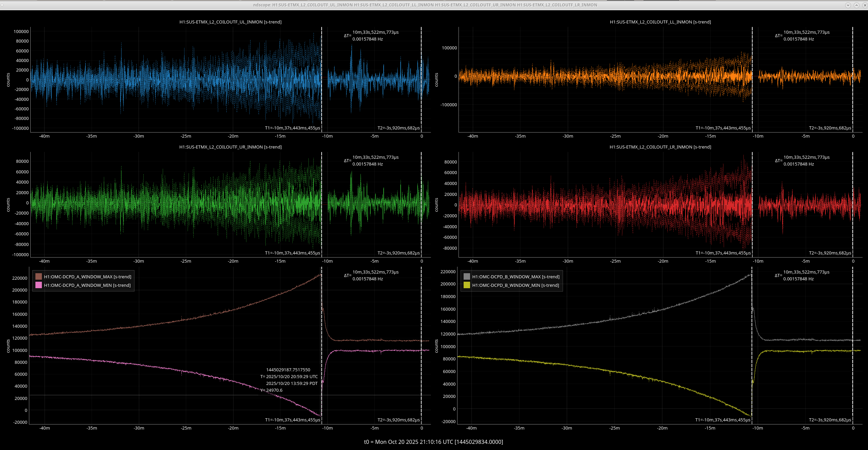Image resolution: width=868 pixels, height=450 pixels.
Task: Toggle the H1:OMC-DCPD_B_WINDOW_MIN legend entry
Action: [x=515, y=285]
